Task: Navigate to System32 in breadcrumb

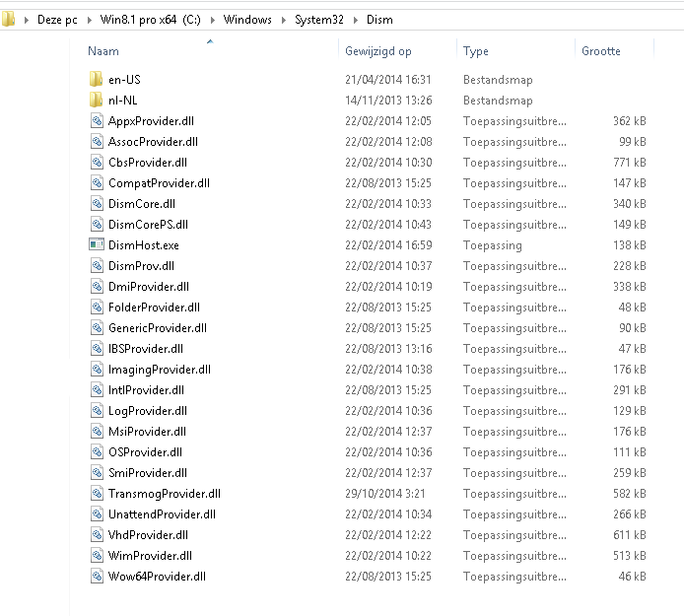Action: (x=319, y=20)
